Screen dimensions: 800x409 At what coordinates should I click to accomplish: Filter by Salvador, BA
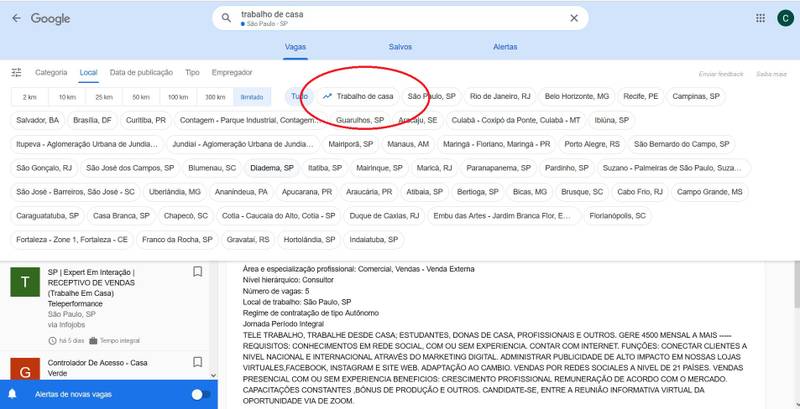[x=38, y=120]
